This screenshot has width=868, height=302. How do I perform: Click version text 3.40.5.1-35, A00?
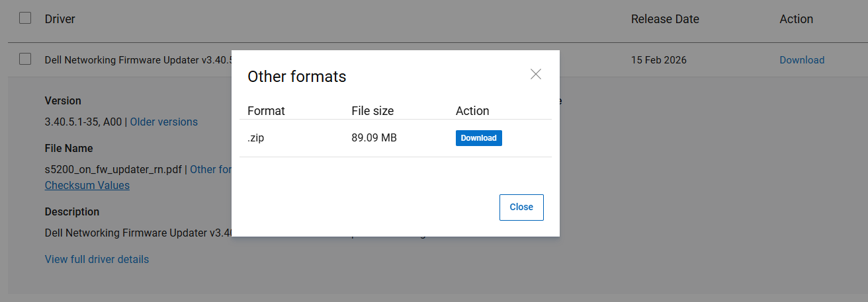(83, 122)
